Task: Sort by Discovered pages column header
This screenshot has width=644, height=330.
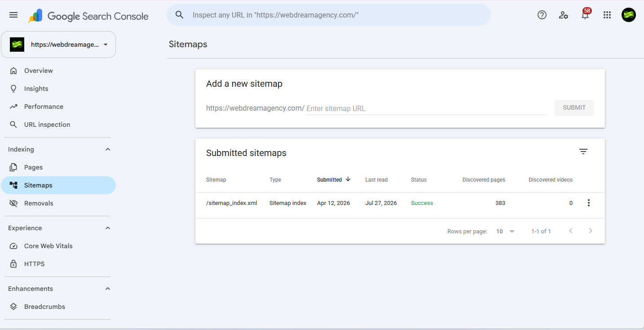Action: click(484, 180)
